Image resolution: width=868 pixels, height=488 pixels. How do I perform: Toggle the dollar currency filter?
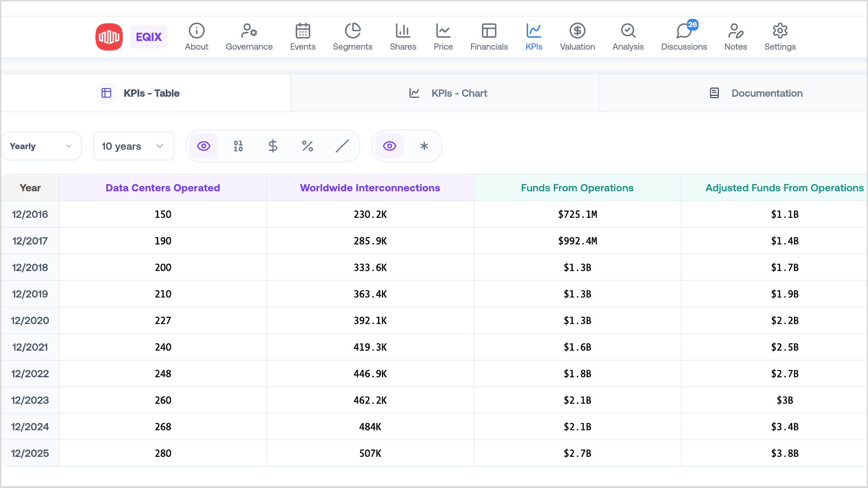coord(273,146)
